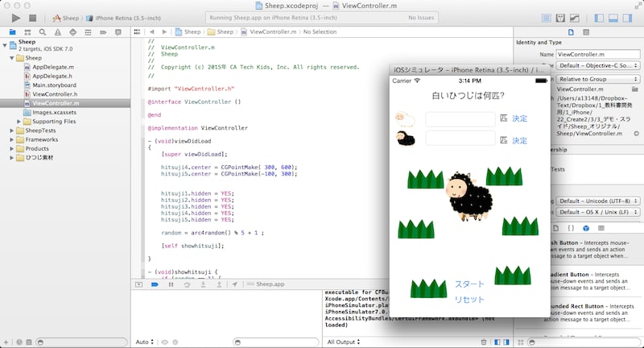Click the debug Pause button

pos(170,284)
